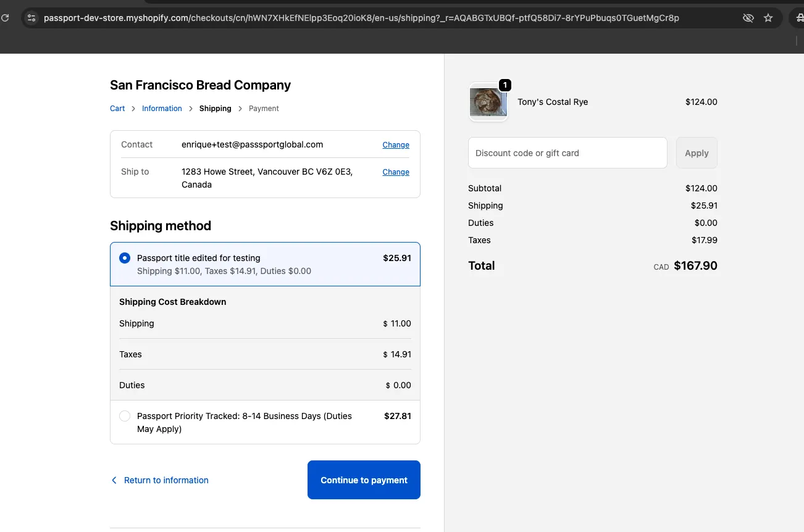Click Return to information link text
This screenshot has height=532, width=804.
pyautogui.click(x=166, y=480)
